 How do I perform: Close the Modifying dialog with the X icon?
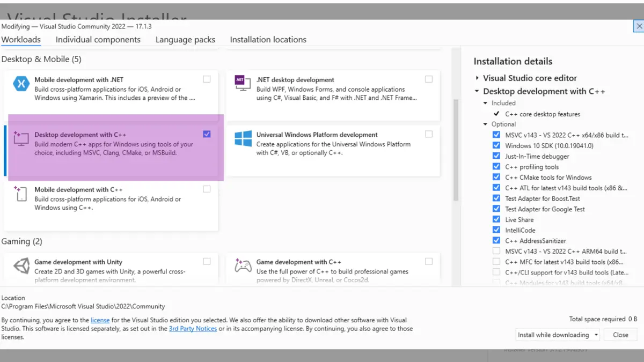(639, 26)
